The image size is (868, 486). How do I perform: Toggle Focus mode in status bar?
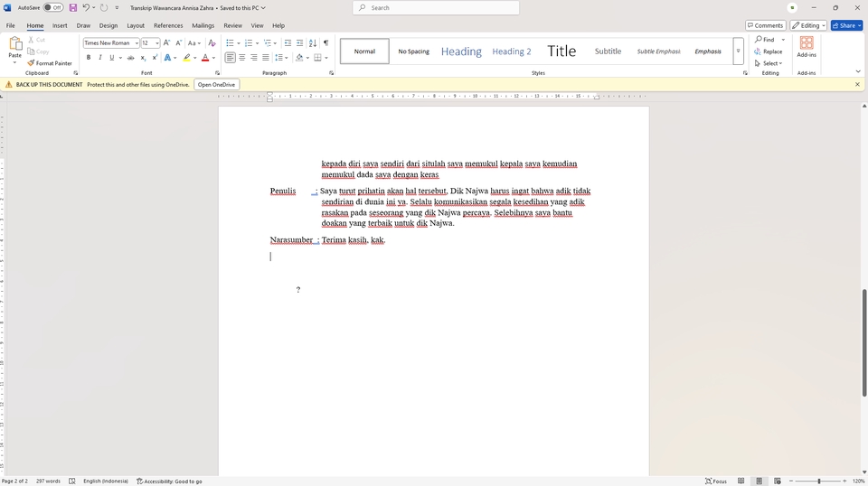click(716, 481)
